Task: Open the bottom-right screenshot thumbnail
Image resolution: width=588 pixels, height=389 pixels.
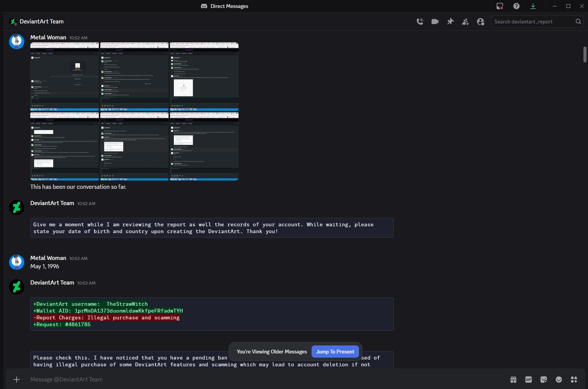Action: (204, 146)
